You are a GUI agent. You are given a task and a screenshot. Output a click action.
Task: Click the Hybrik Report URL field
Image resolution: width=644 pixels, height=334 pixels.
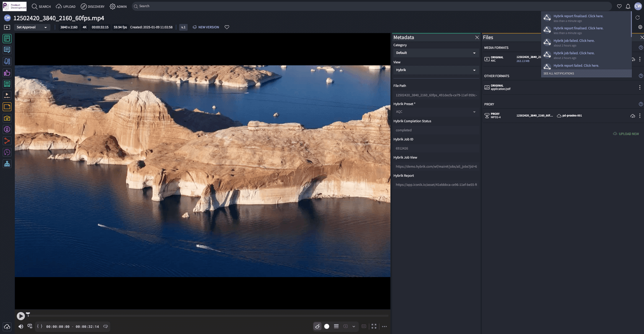pos(436,185)
